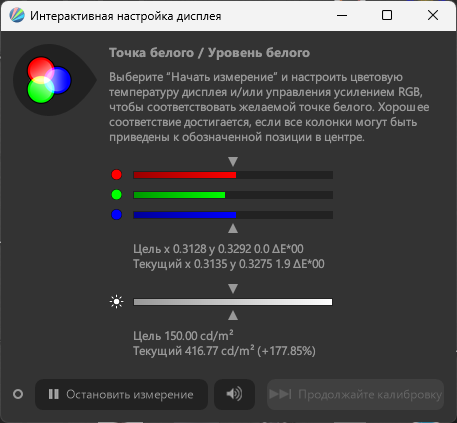Click the up arrow marker below the blue bar
The height and width of the screenshot is (423, 457).
(x=233, y=228)
